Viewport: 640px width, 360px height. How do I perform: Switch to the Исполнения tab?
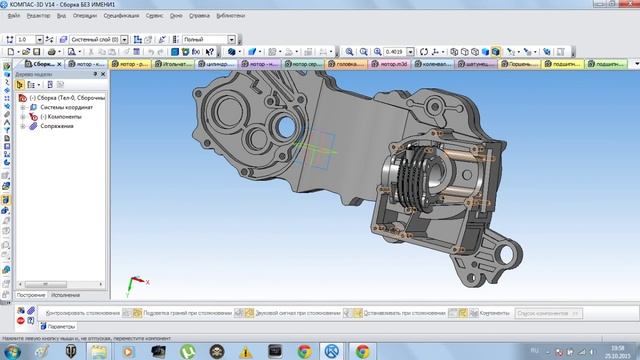65,295
